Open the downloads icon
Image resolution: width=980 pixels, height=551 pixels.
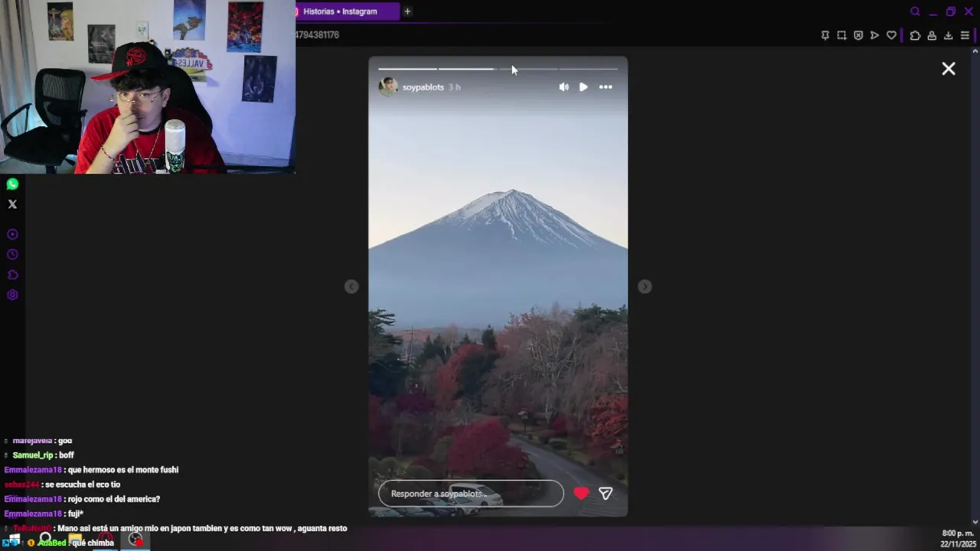tap(948, 35)
